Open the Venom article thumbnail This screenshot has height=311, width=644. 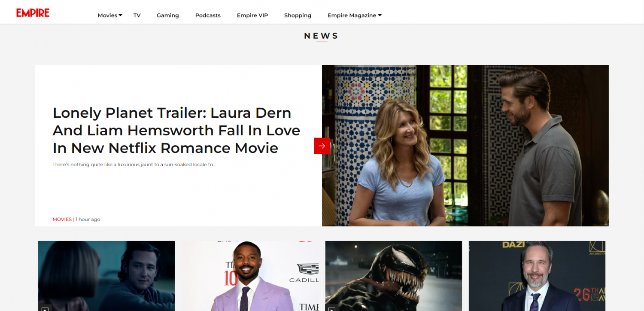pyautogui.click(x=394, y=276)
